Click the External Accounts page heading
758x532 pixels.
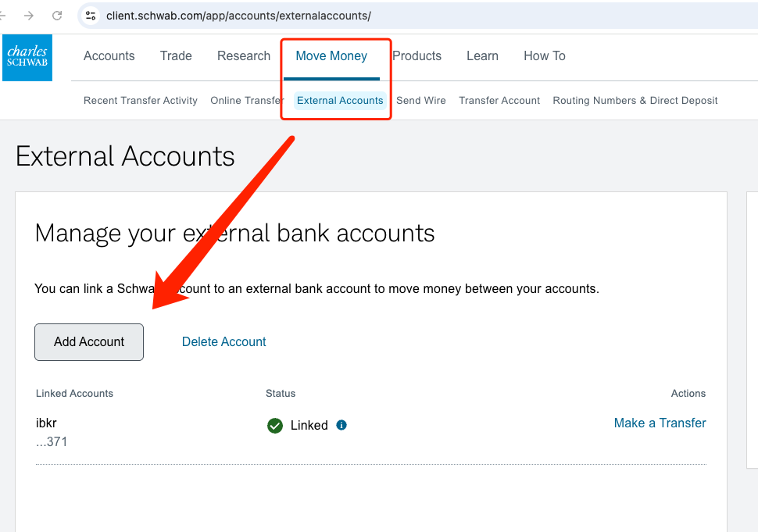[x=125, y=156]
